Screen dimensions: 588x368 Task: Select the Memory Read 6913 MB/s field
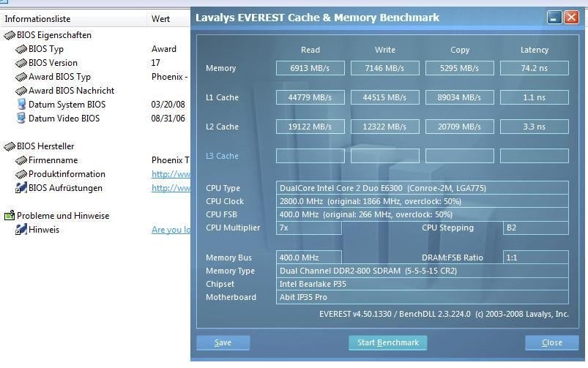[x=310, y=68]
